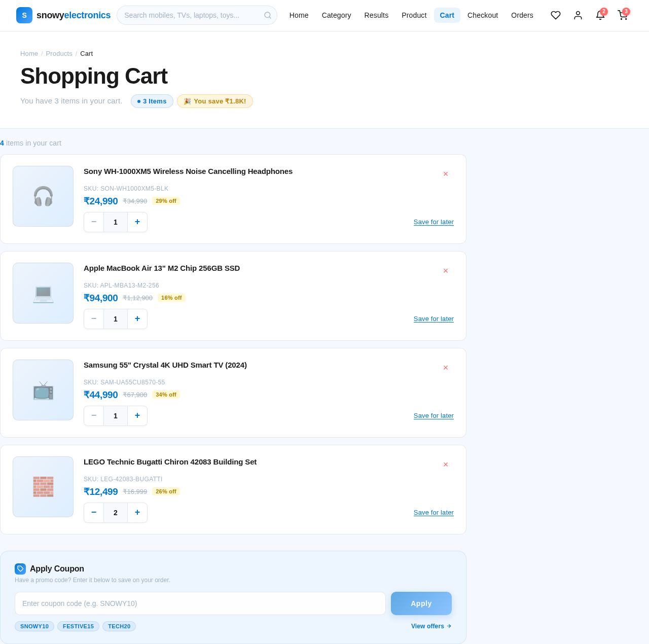
Task: Open the MacBook Air laptop thumbnail
Action: point(43,293)
